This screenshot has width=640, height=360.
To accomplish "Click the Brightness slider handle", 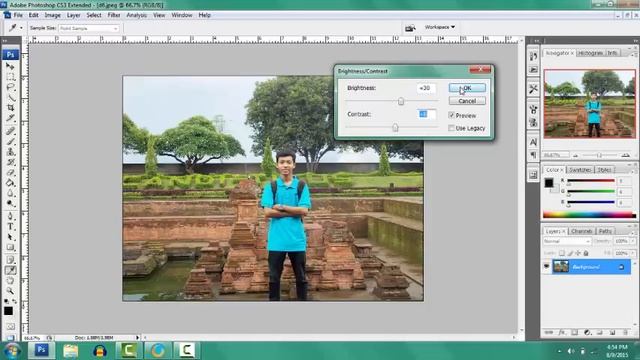I will (x=401, y=101).
